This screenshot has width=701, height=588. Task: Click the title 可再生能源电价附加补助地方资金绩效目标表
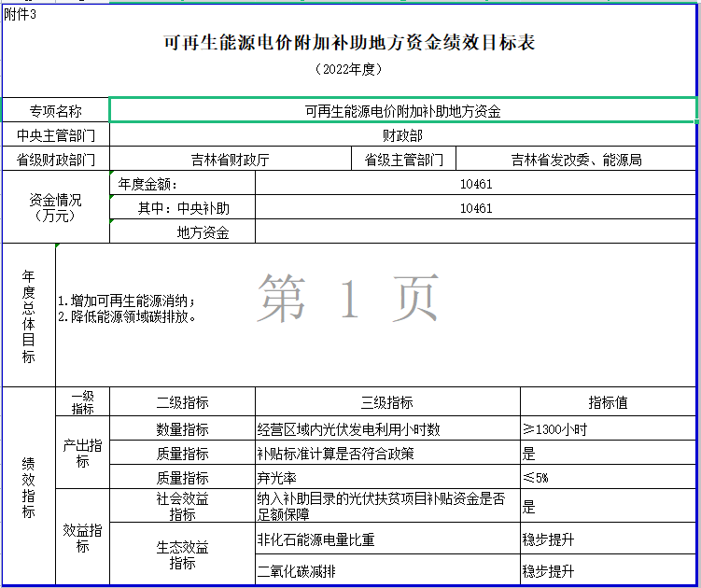tap(349, 44)
